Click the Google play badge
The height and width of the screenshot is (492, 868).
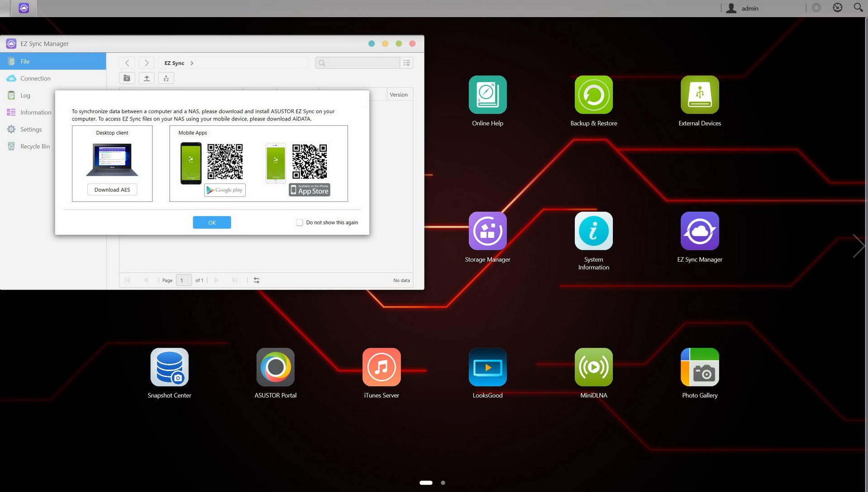click(225, 190)
